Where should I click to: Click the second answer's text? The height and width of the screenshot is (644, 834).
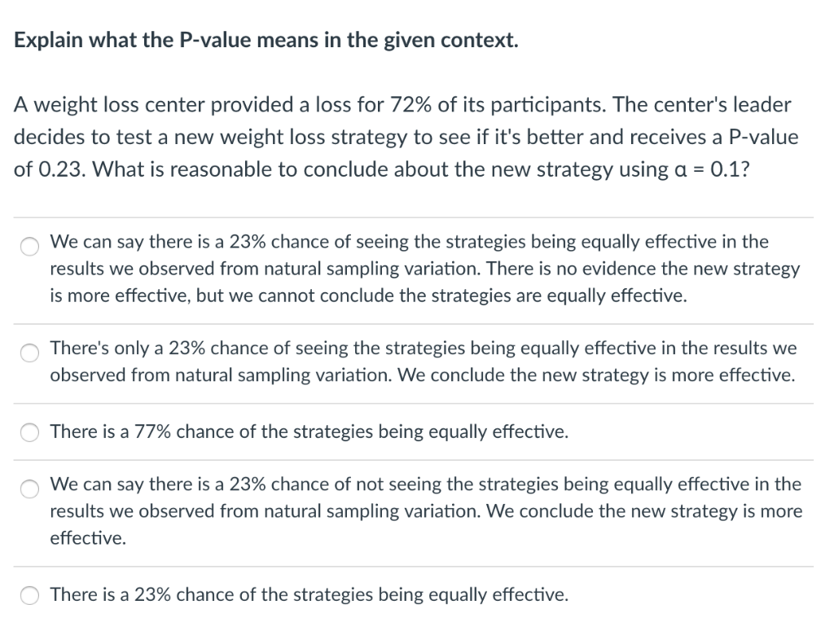(407, 361)
